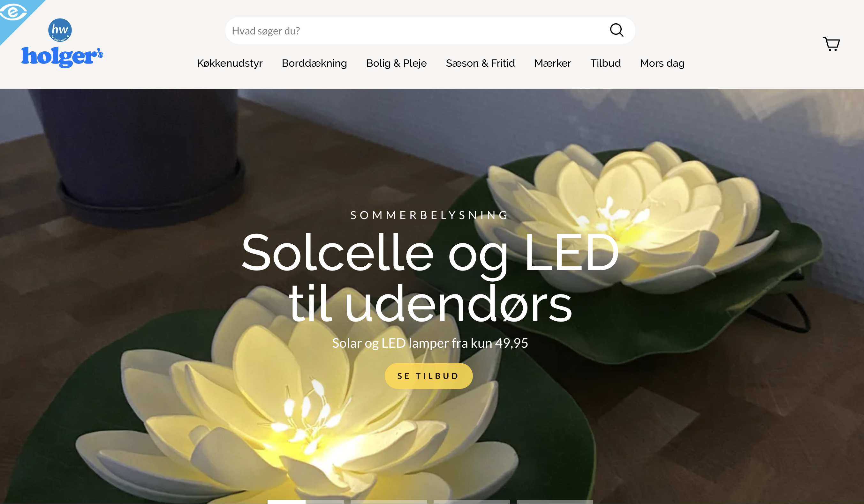Image resolution: width=864 pixels, height=504 pixels.
Task: Click the 'Solcelle og LED til udendørs' headline
Action: click(430, 278)
